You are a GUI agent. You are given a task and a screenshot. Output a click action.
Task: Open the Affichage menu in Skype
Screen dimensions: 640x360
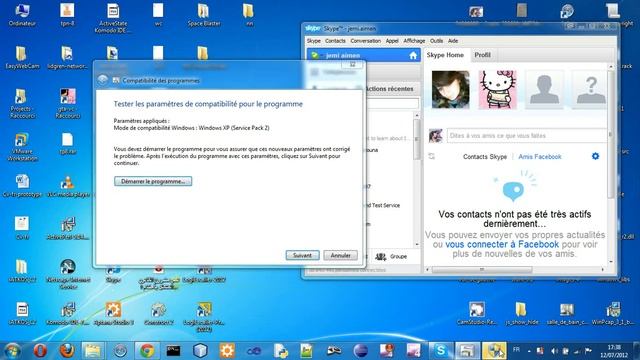coord(414,41)
